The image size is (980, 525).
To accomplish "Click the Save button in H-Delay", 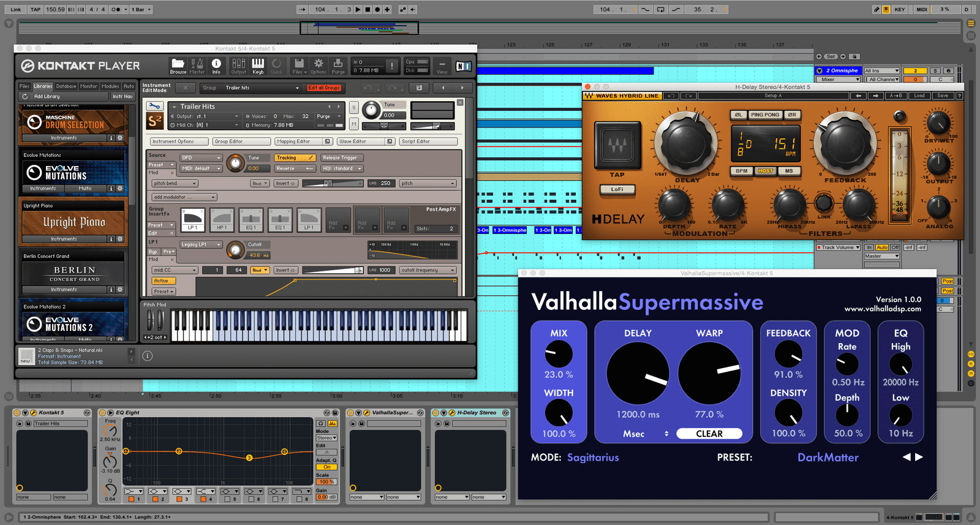I will coord(943,96).
